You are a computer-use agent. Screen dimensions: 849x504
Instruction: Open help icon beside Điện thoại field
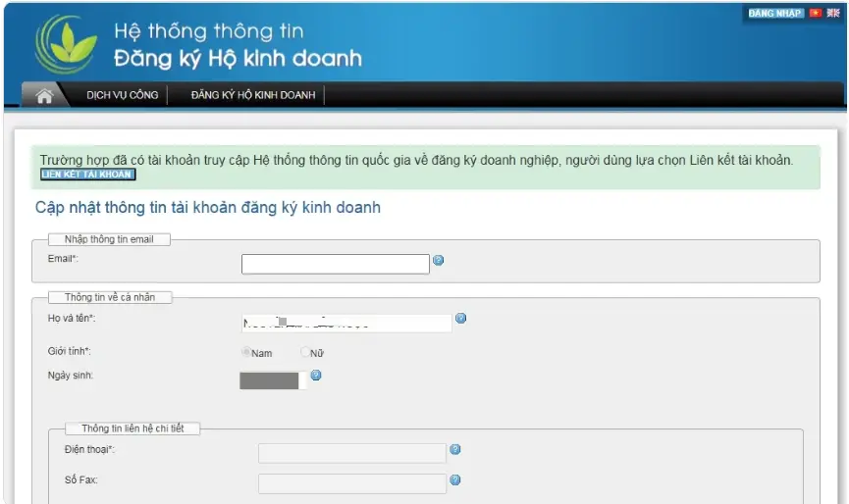click(x=455, y=449)
